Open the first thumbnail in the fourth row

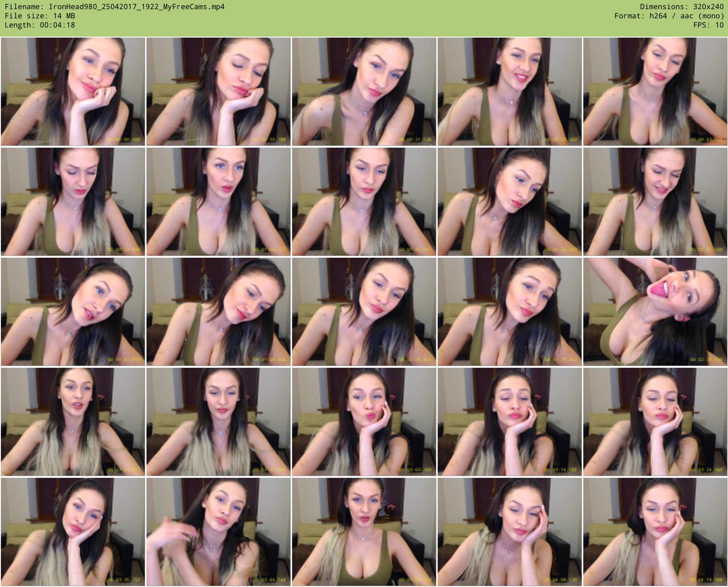73,422
